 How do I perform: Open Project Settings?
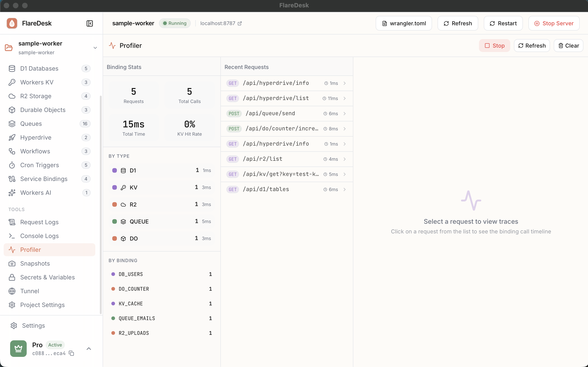point(42,305)
